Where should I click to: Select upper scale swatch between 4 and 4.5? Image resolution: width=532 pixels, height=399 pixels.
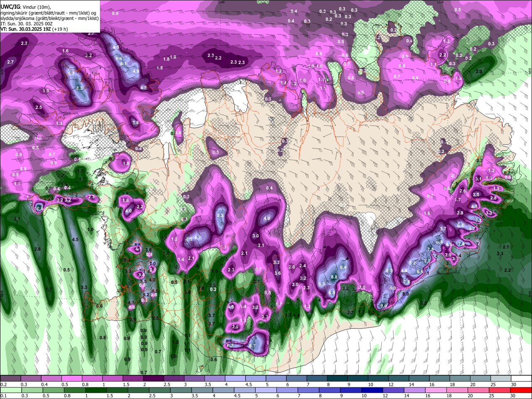pos(236,379)
